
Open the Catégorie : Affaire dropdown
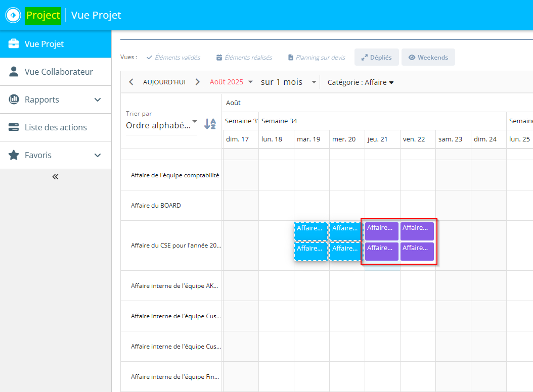361,82
